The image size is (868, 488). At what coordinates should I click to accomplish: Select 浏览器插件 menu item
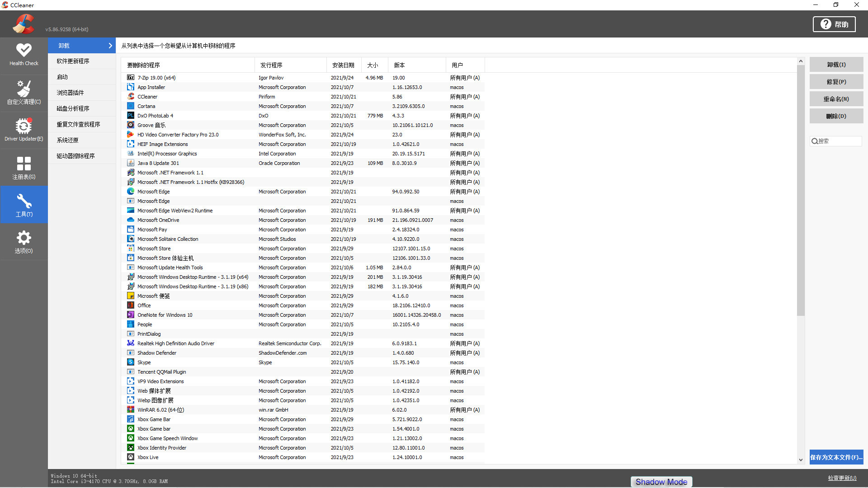[82, 93]
